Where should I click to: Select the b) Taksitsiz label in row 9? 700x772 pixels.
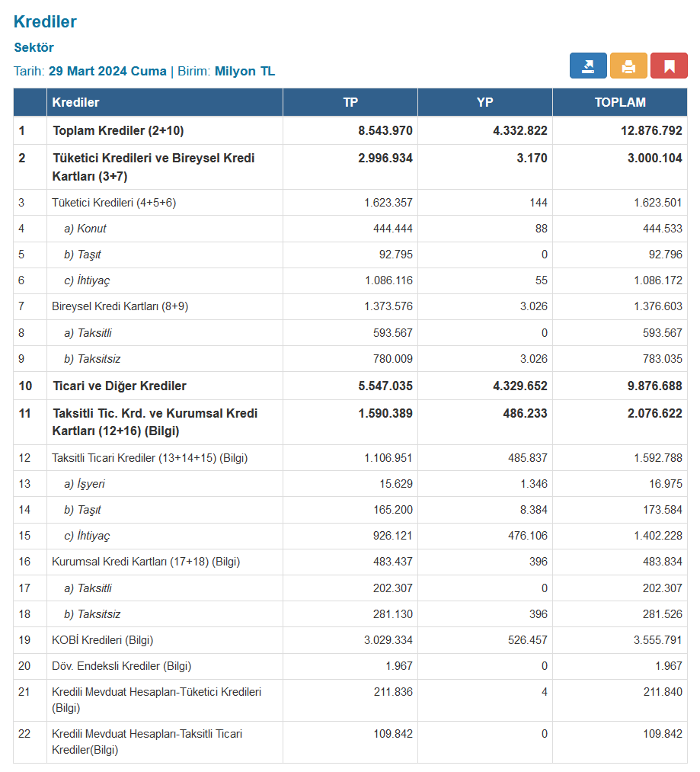tap(92, 359)
